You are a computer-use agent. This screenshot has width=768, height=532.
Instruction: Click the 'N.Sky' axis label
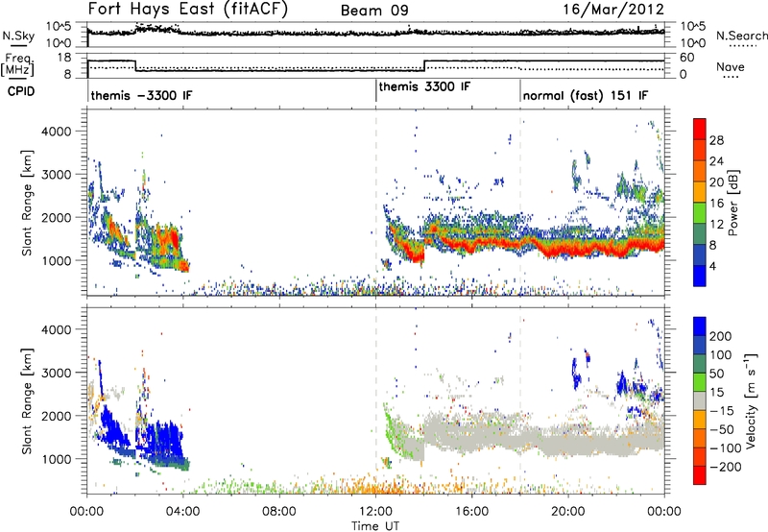pos(18,36)
